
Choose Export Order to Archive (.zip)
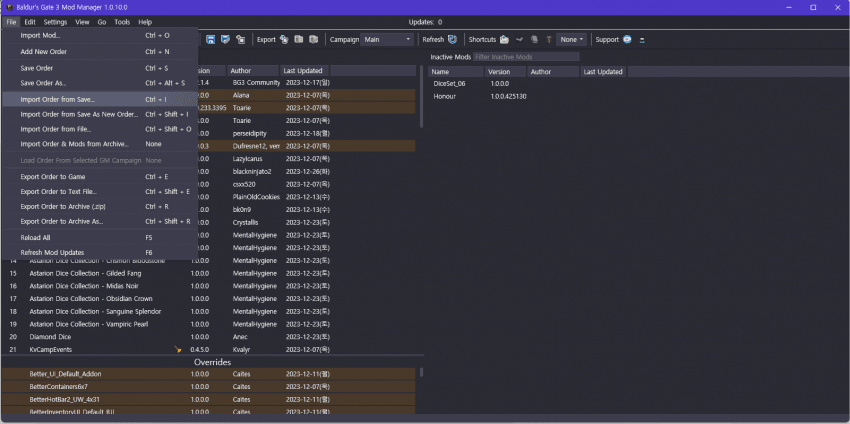100,207
